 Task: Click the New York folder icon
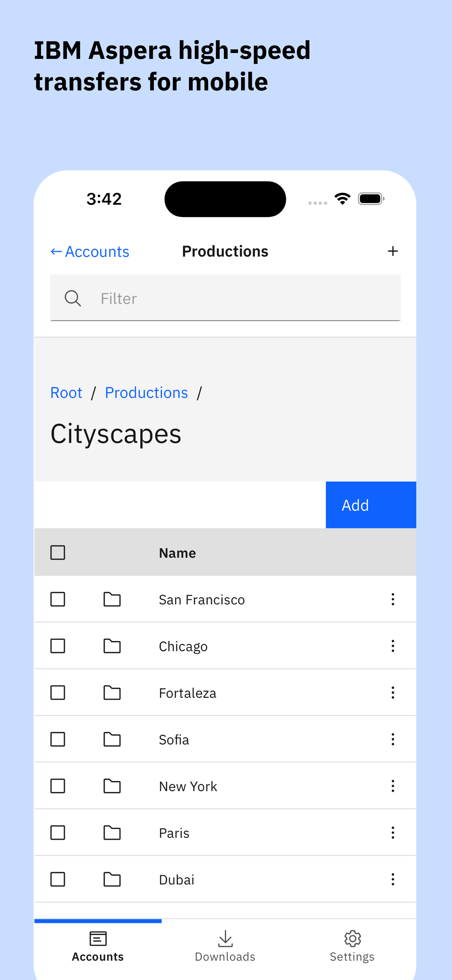pyautogui.click(x=112, y=786)
